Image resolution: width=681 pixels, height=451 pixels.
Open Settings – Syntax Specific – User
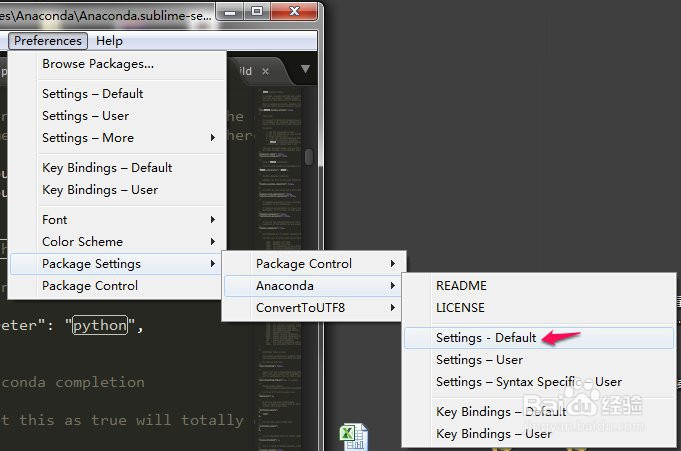point(539,382)
